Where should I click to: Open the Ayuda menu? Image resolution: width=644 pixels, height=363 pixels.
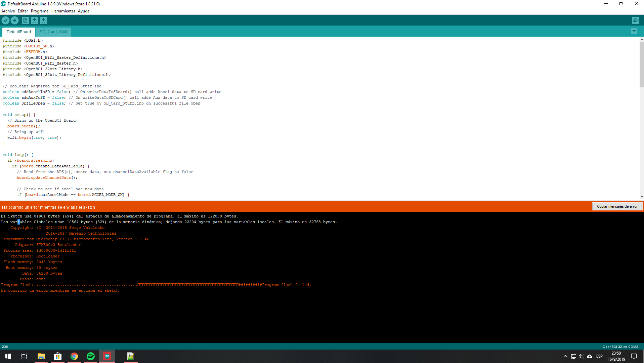point(84,11)
